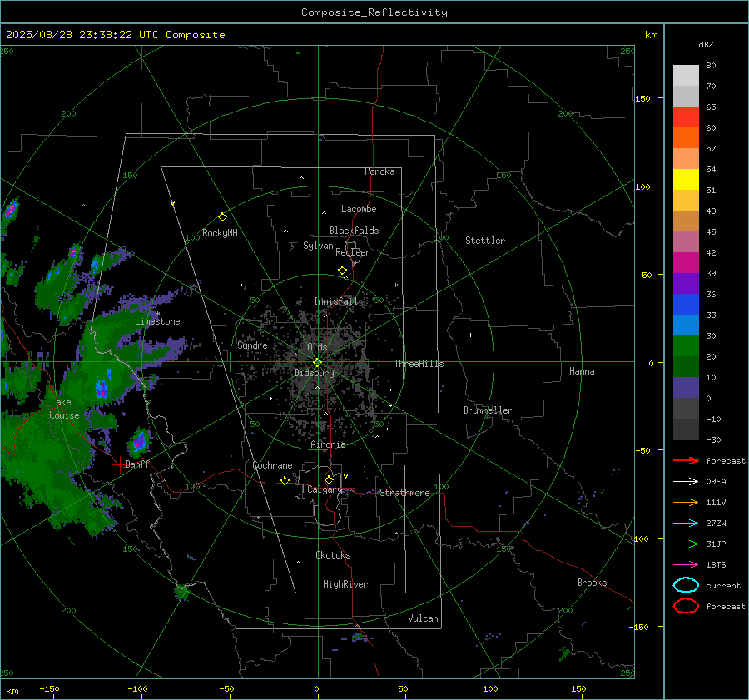Click the Blackfalds map label
This screenshot has height=700, width=749.
[x=354, y=231]
